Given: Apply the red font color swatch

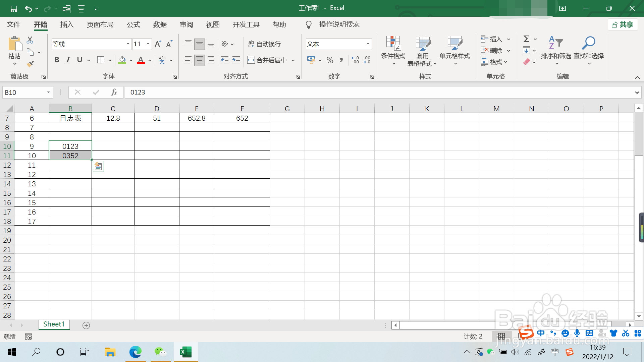Looking at the screenshot, I should coord(141,60).
